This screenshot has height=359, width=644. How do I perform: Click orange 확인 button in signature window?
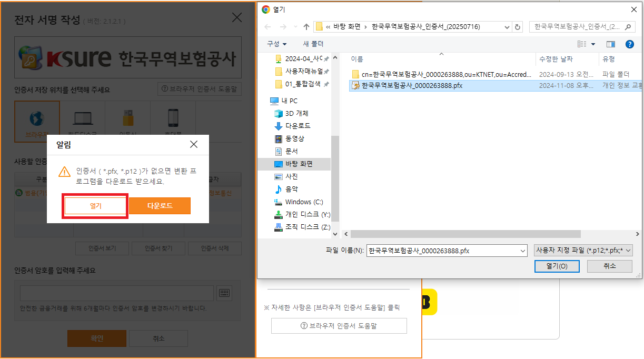click(97, 338)
